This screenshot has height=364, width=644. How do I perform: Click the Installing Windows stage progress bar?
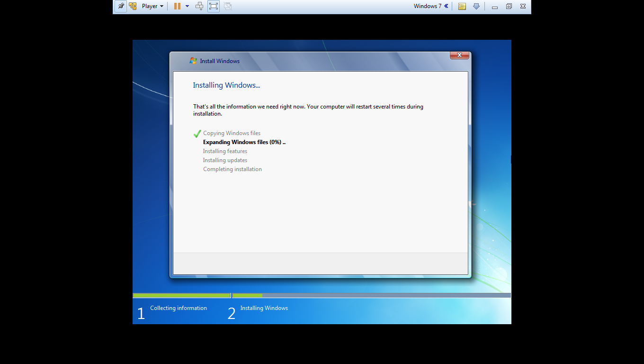point(371,295)
